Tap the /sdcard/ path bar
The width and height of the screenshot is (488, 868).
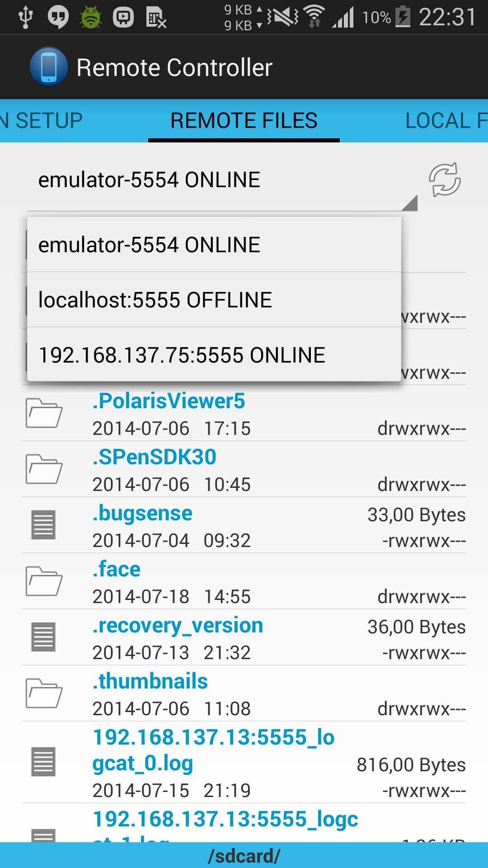pos(244,855)
